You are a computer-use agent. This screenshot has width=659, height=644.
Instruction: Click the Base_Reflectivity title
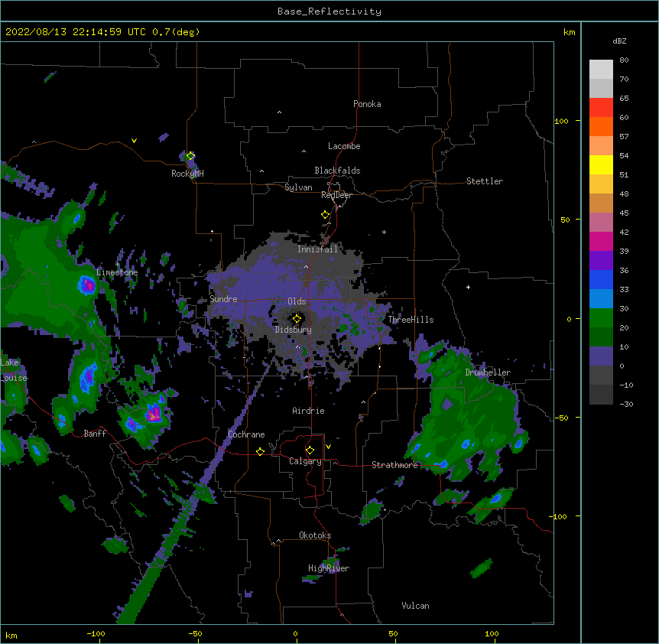(x=329, y=11)
